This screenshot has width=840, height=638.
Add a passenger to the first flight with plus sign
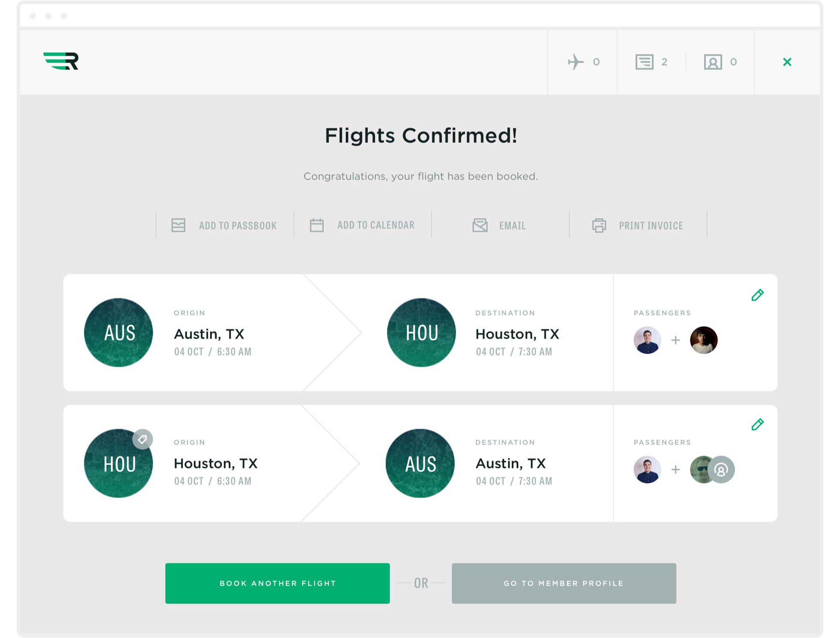point(675,340)
